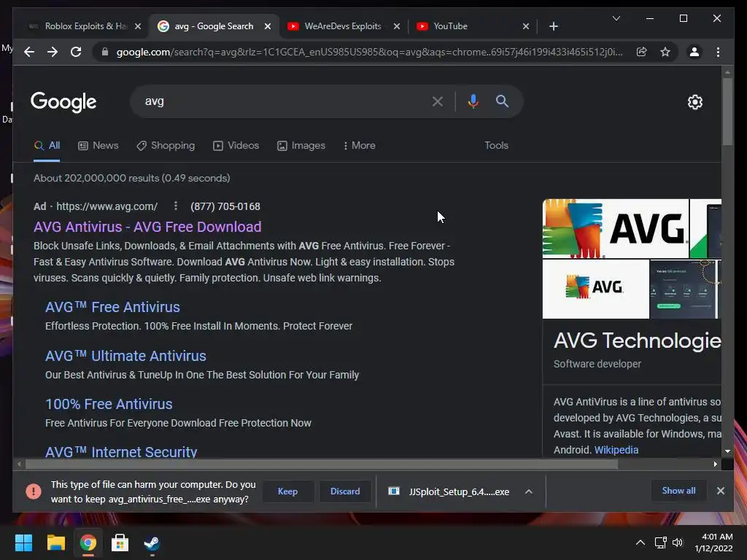
Task: Open Chrome's three-dot menu
Action: [718, 52]
